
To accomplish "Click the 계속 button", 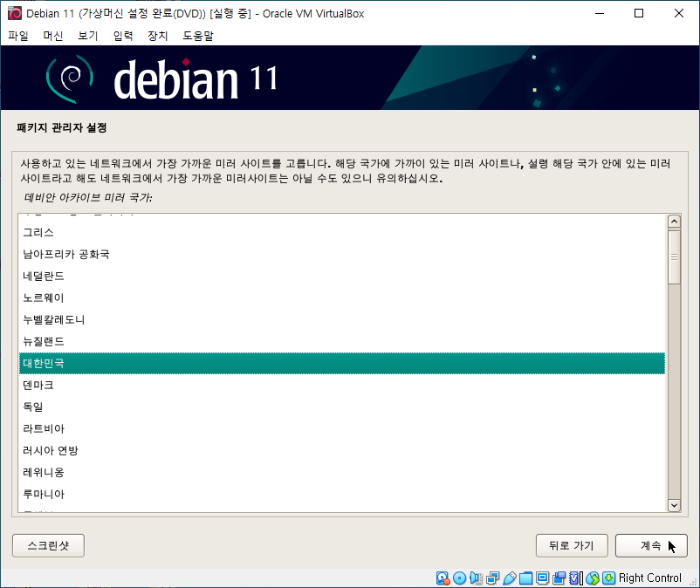I will [651, 545].
